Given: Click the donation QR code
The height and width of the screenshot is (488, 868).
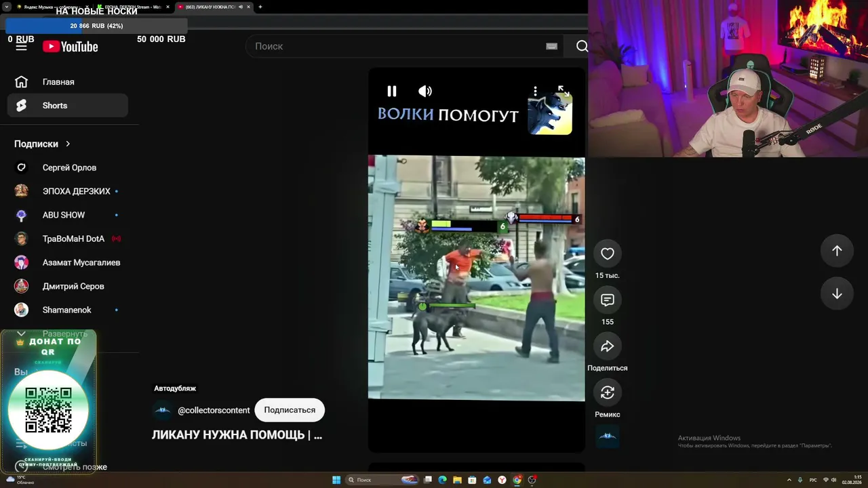Looking at the screenshot, I should coord(48,410).
